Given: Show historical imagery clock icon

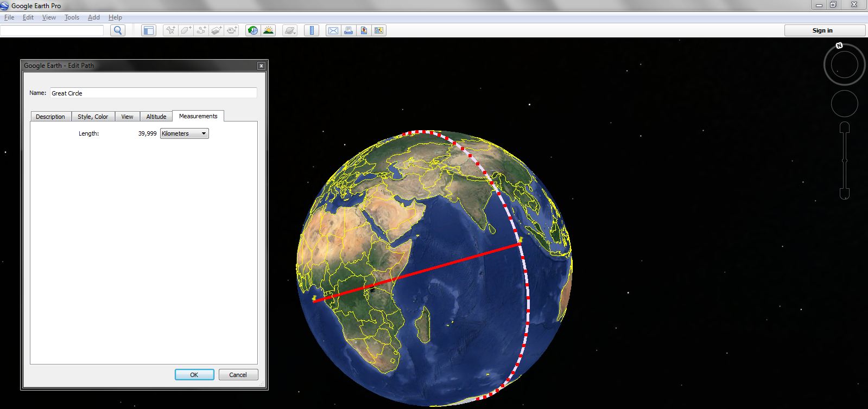Looking at the screenshot, I should tap(253, 30).
